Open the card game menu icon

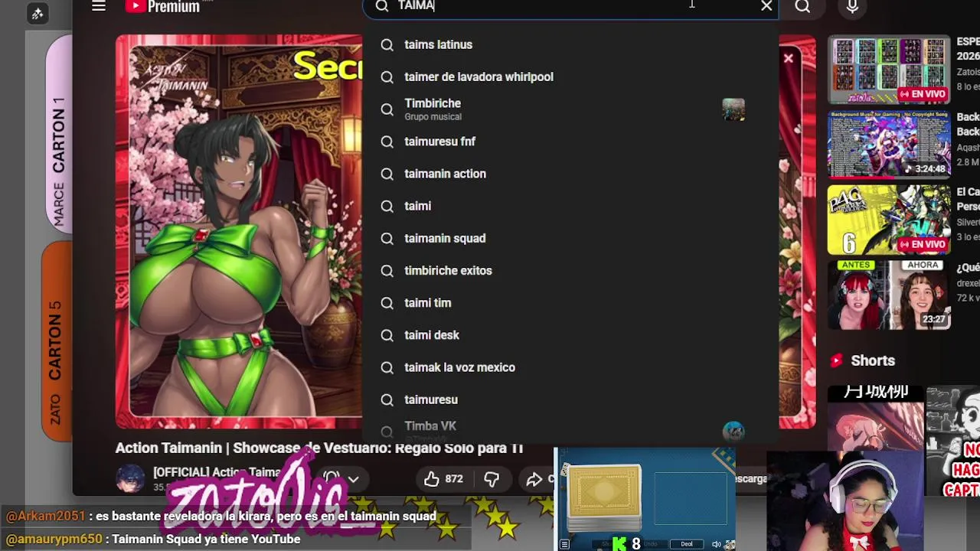click(564, 544)
